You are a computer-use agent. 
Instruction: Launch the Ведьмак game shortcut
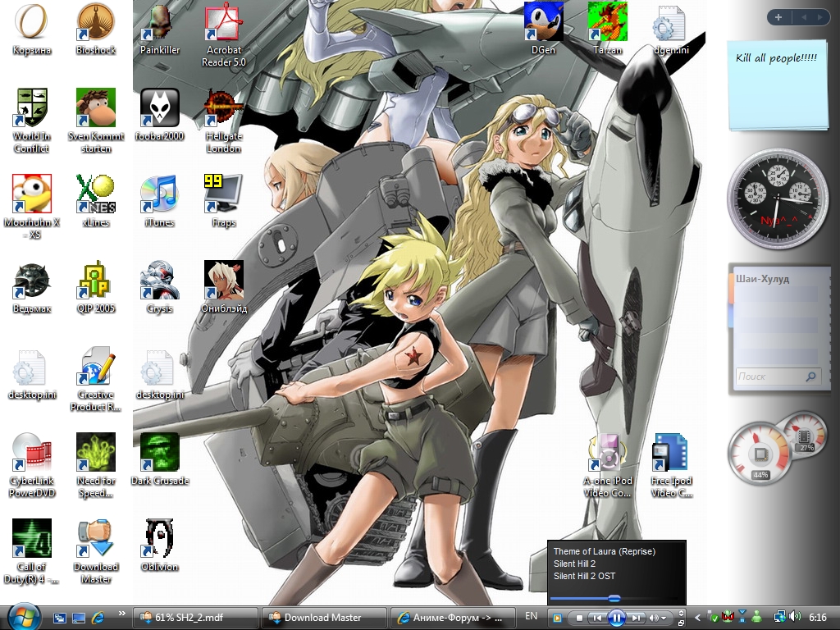pos(32,287)
